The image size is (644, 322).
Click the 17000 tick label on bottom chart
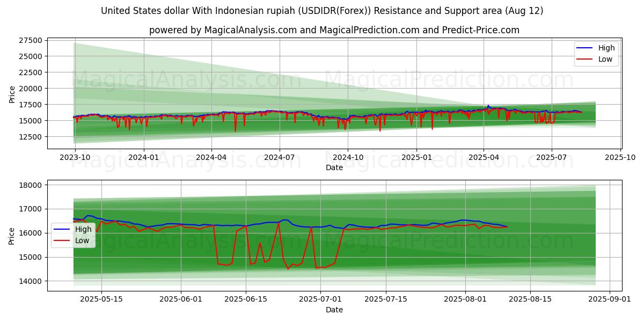coord(31,209)
